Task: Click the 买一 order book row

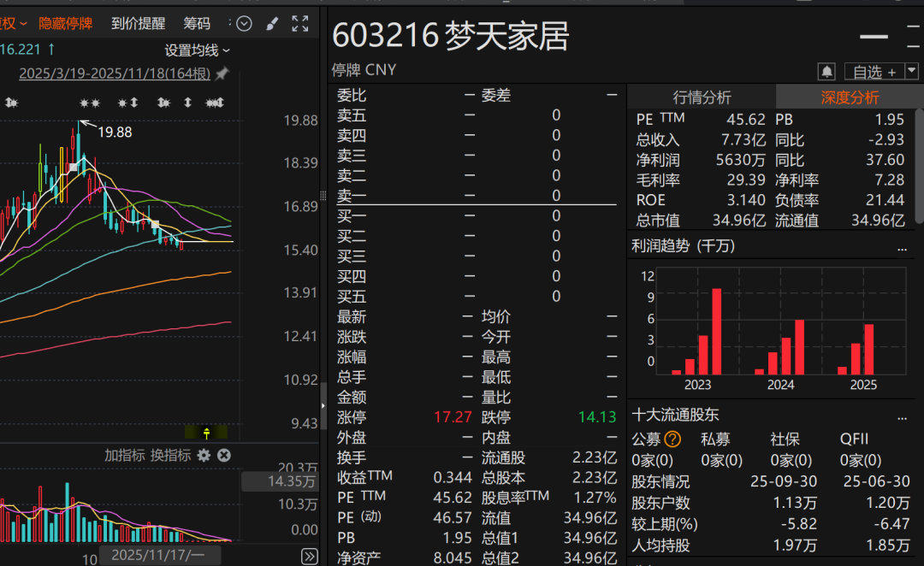Action: tap(477, 215)
